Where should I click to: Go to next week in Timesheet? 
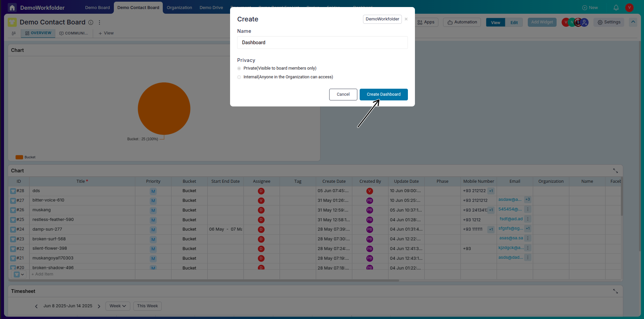(99, 306)
